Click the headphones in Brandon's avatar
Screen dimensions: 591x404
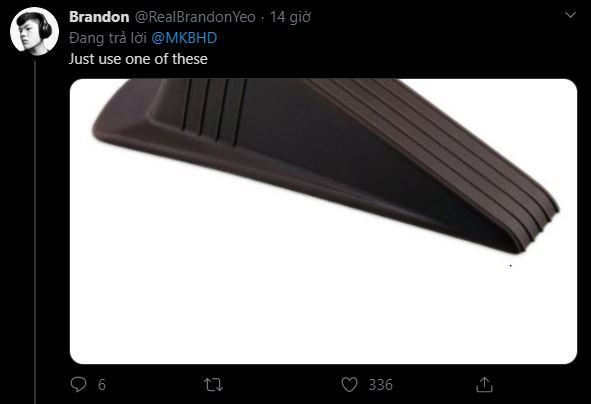[44, 28]
